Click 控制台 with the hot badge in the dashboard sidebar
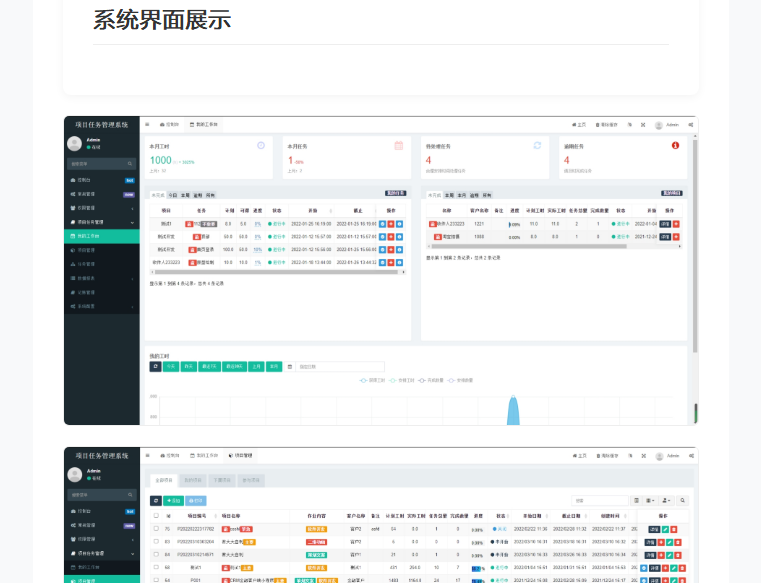Viewport: 761px width, 583px height. 102,180
